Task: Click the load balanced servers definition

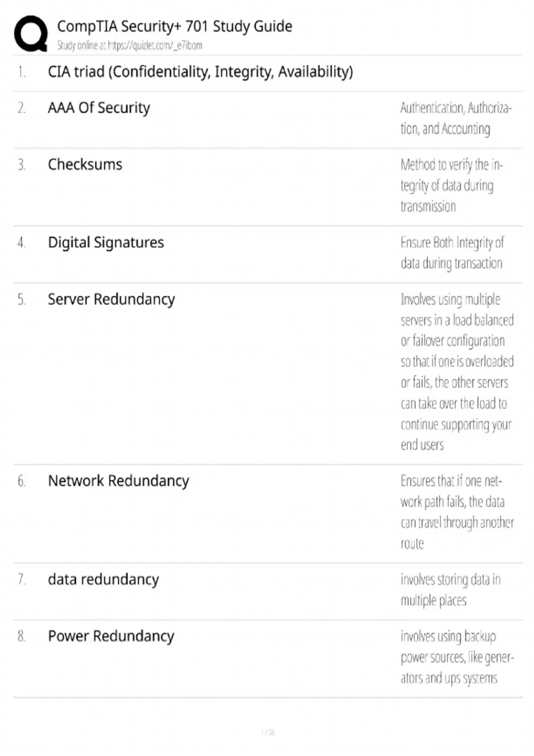Action: pos(457,372)
